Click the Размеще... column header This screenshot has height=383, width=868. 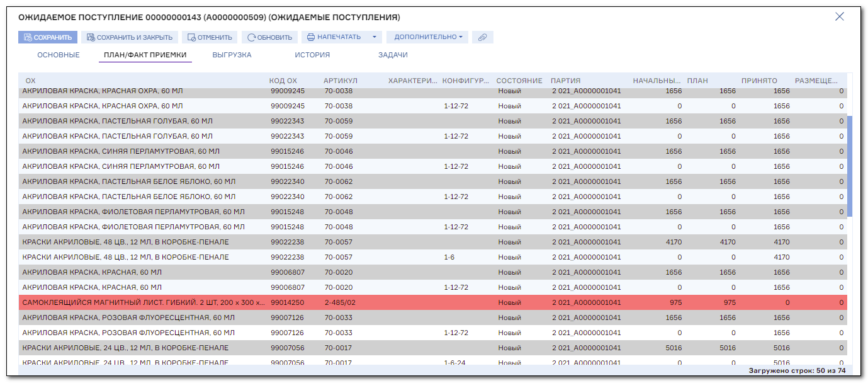[816, 81]
